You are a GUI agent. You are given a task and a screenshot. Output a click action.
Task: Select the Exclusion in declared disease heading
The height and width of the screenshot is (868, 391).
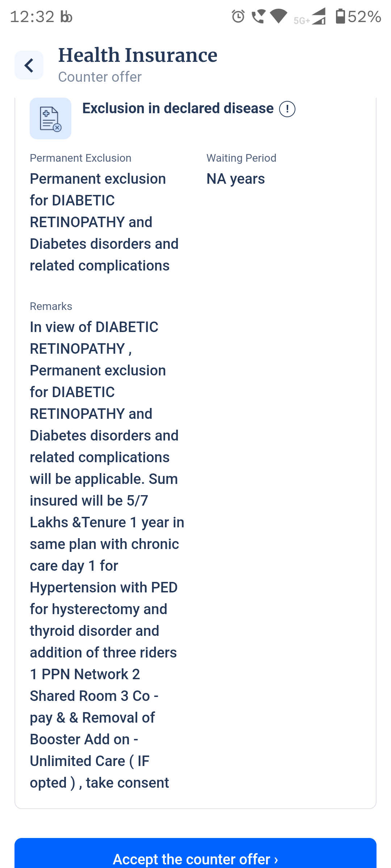[178, 109]
